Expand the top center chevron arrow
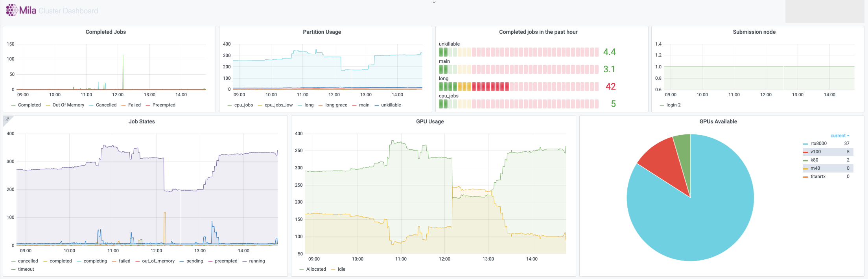 click(x=434, y=2)
